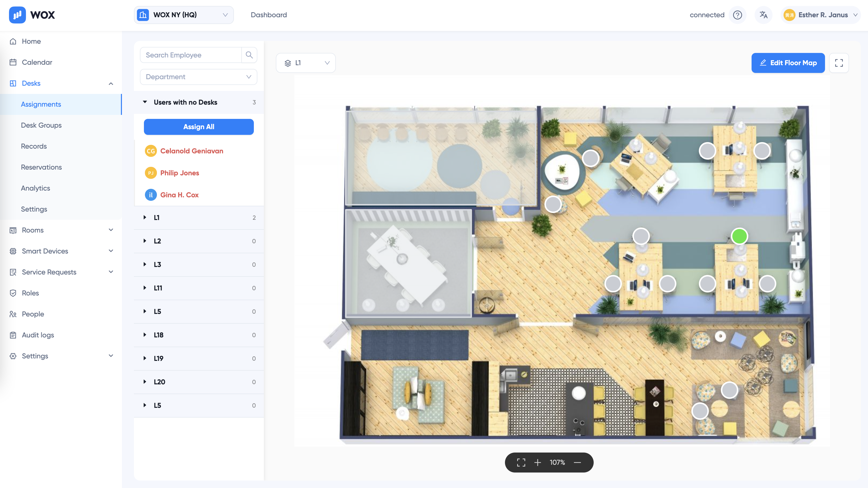Screen dimensions: 868x488
Task: Click the WOX logo icon
Action: (x=17, y=15)
